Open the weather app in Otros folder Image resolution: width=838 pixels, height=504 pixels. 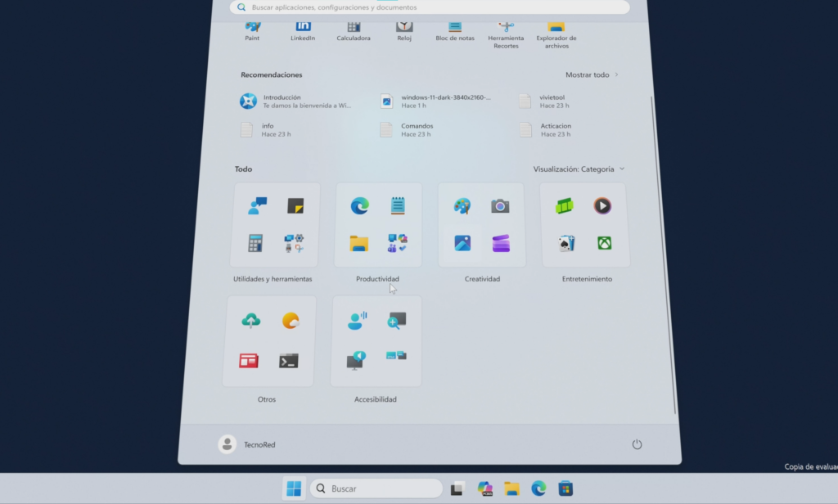pos(291,321)
